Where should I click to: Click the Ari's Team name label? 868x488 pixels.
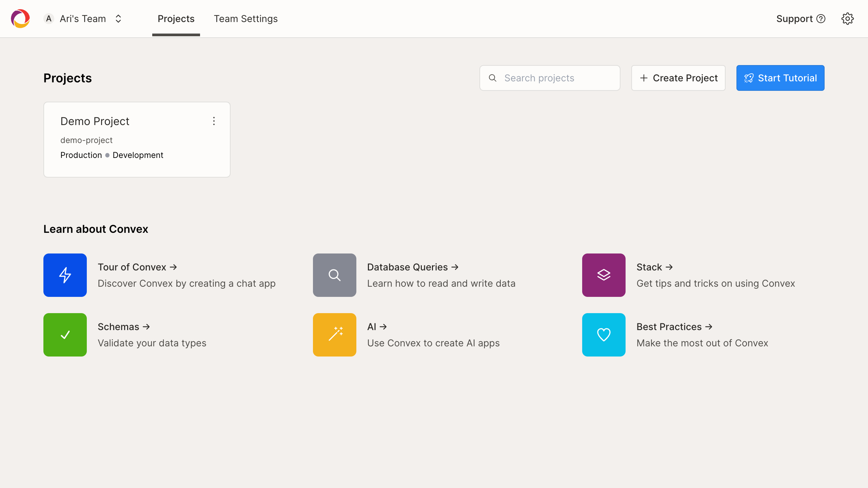[x=83, y=19]
